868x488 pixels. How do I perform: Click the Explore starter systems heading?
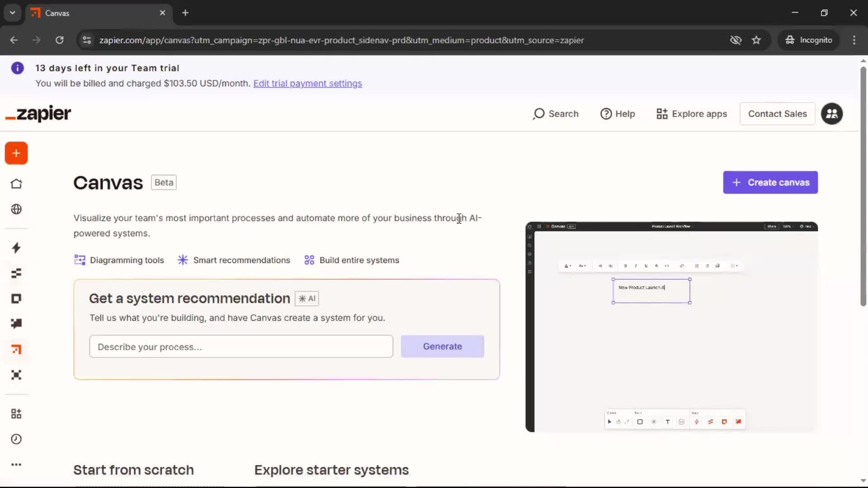coord(331,470)
